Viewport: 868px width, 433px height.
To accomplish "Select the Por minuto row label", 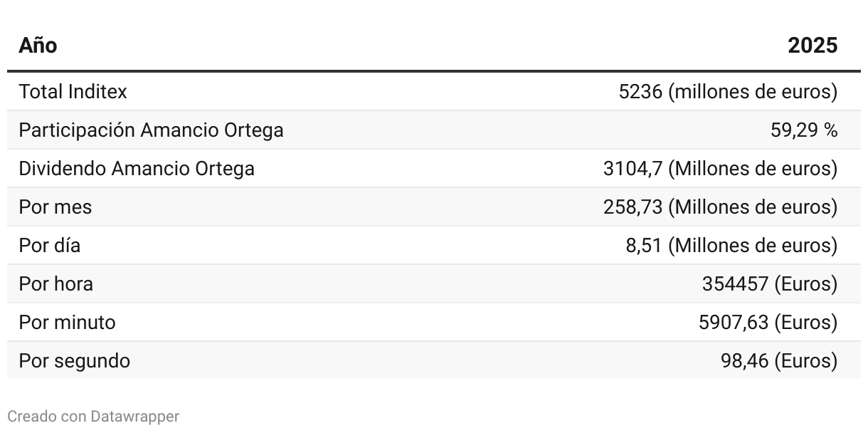I will point(68,323).
